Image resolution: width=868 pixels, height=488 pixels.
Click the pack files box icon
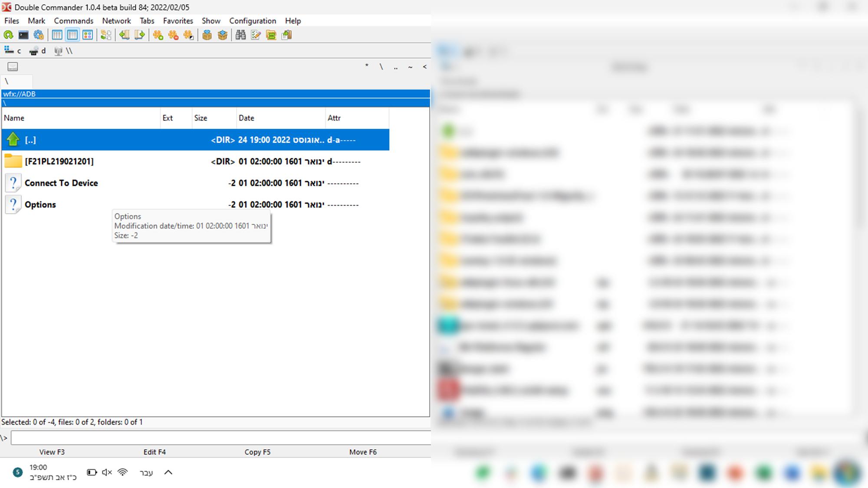tap(207, 35)
